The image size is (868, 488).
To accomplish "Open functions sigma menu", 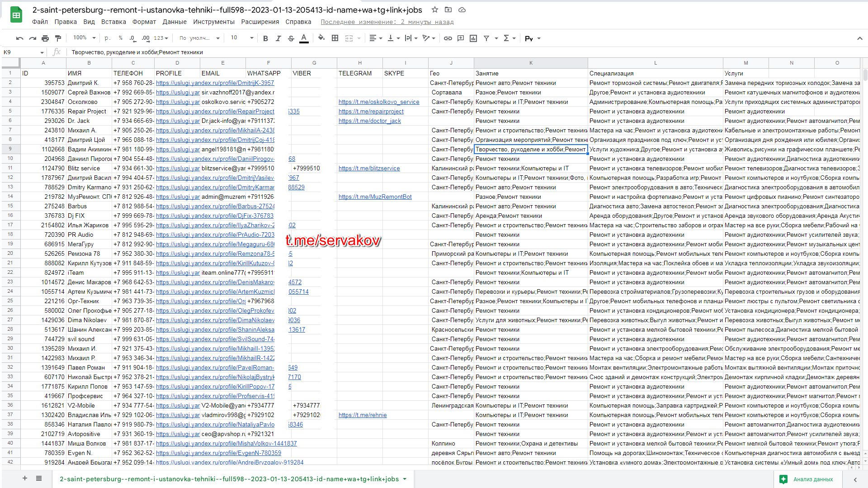I will pos(509,38).
